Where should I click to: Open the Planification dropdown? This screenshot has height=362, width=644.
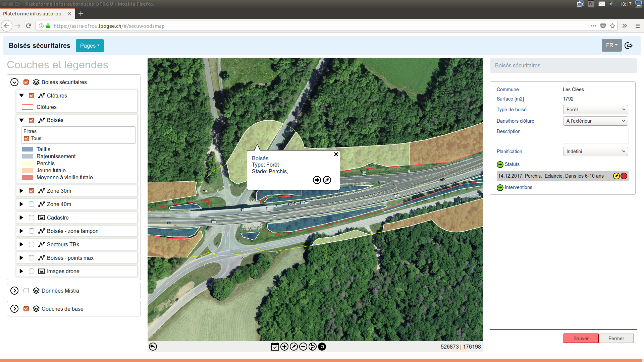point(595,152)
